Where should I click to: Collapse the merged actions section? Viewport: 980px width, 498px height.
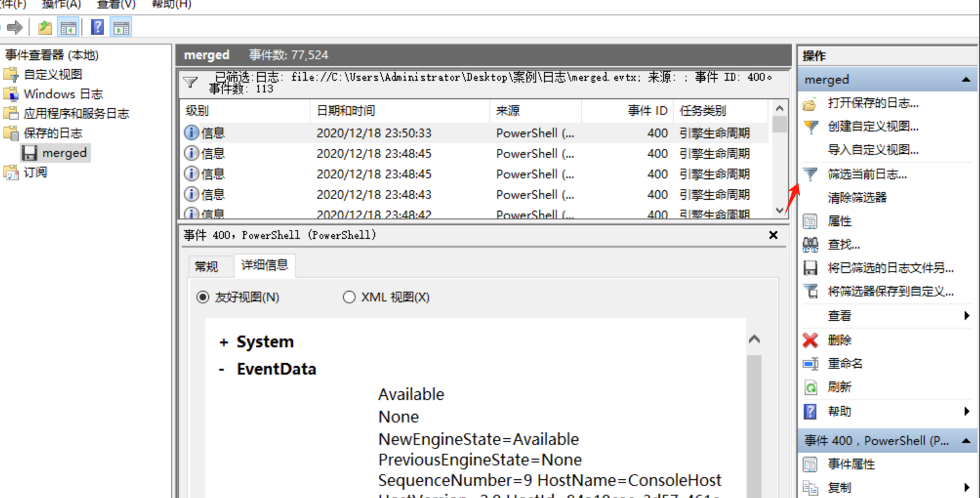pyautogui.click(x=966, y=79)
